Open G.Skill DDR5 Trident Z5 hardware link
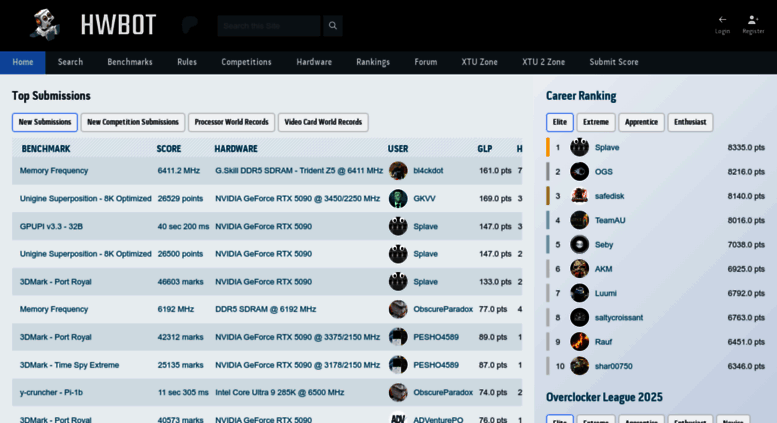Viewport: 777px width, 423px height. [299, 170]
